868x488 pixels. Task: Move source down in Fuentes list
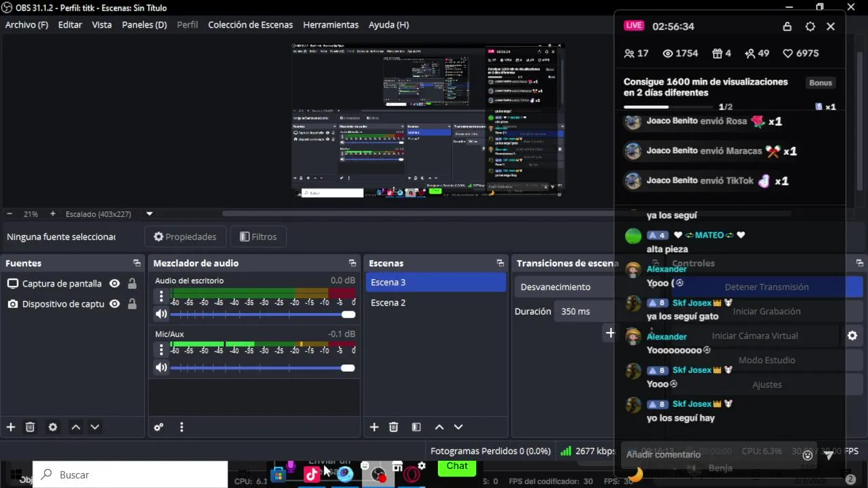tap(95, 427)
